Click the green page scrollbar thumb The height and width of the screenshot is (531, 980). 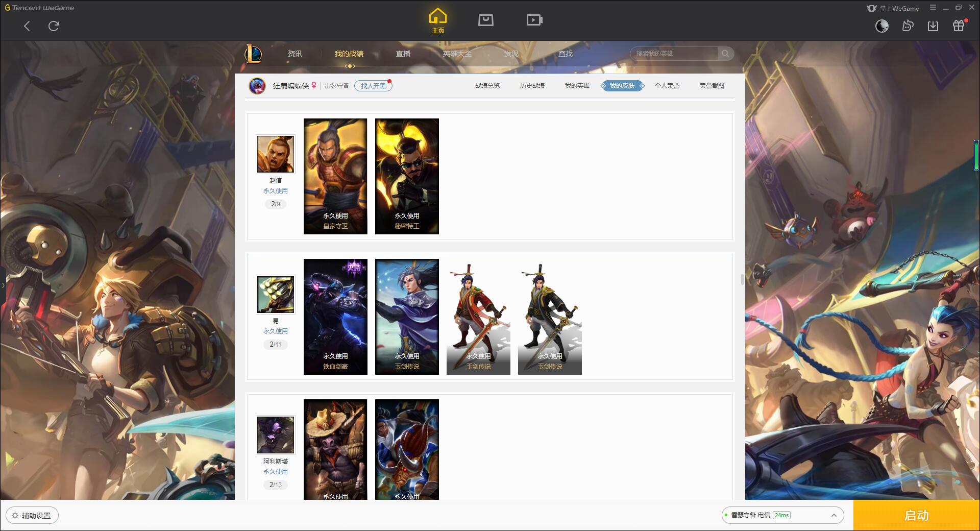click(x=976, y=155)
